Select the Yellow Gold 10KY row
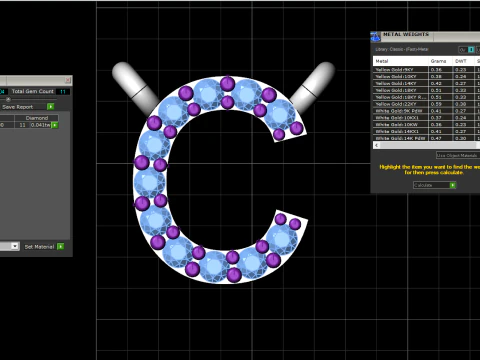This screenshot has height=360, width=480. 427,76
